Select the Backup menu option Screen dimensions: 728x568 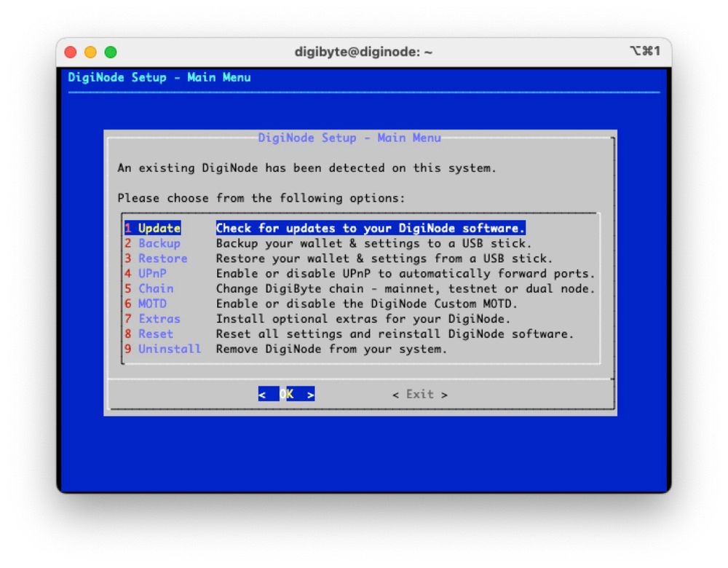click(x=152, y=243)
